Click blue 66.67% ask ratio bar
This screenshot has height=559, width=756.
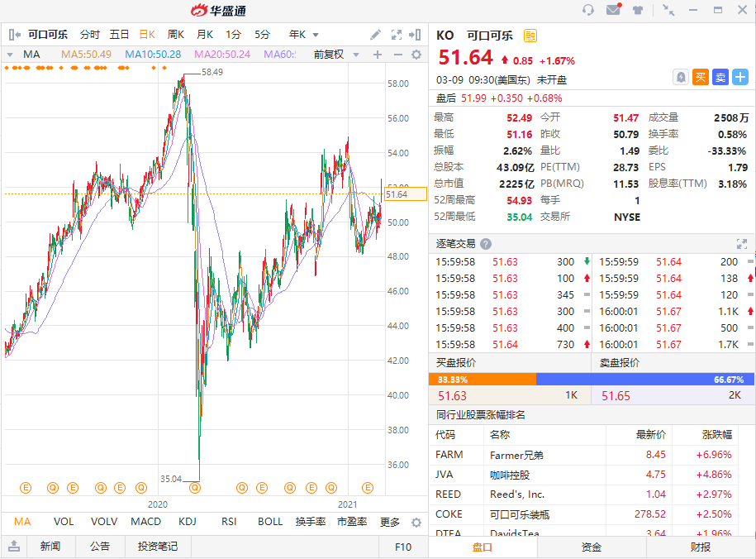pos(645,380)
